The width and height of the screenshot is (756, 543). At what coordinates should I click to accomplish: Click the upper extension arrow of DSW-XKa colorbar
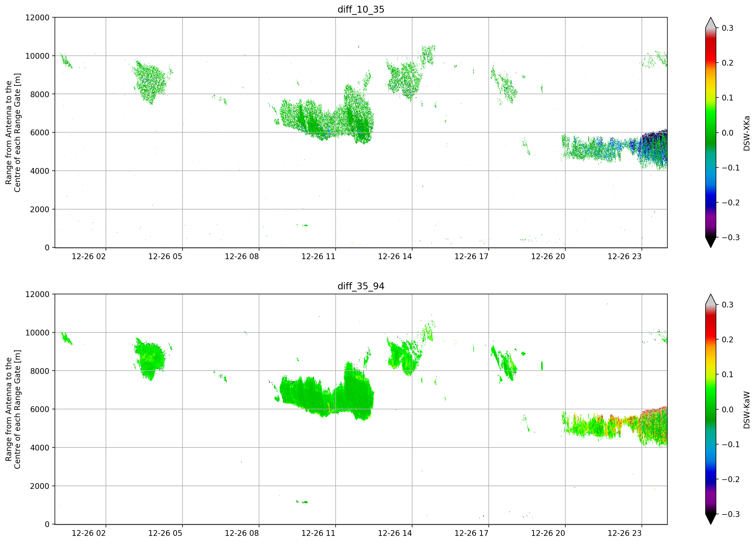[711, 23]
